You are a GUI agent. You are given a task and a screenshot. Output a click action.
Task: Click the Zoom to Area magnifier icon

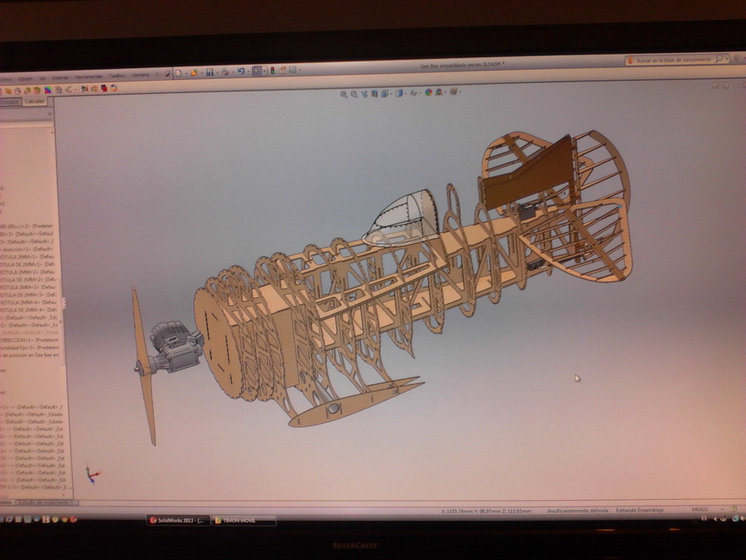point(354,94)
